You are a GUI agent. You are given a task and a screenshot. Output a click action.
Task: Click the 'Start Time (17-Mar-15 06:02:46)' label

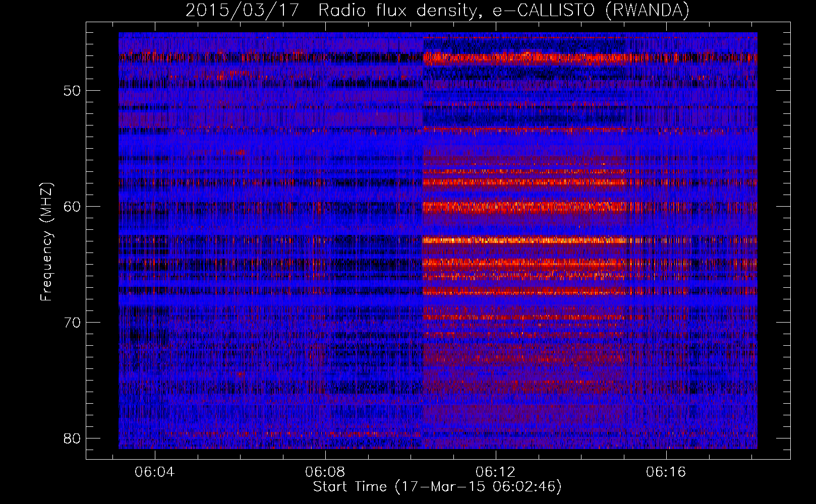click(x=437, y=487)
